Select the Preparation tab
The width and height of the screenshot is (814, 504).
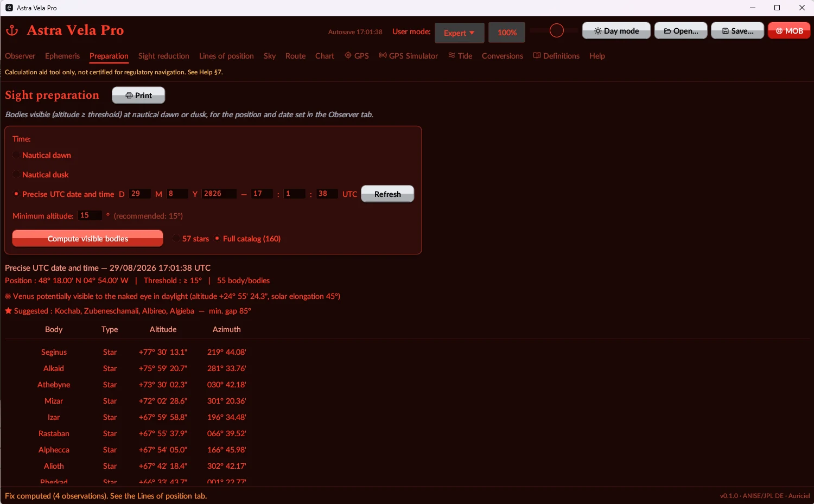click(x=109, y=56)
